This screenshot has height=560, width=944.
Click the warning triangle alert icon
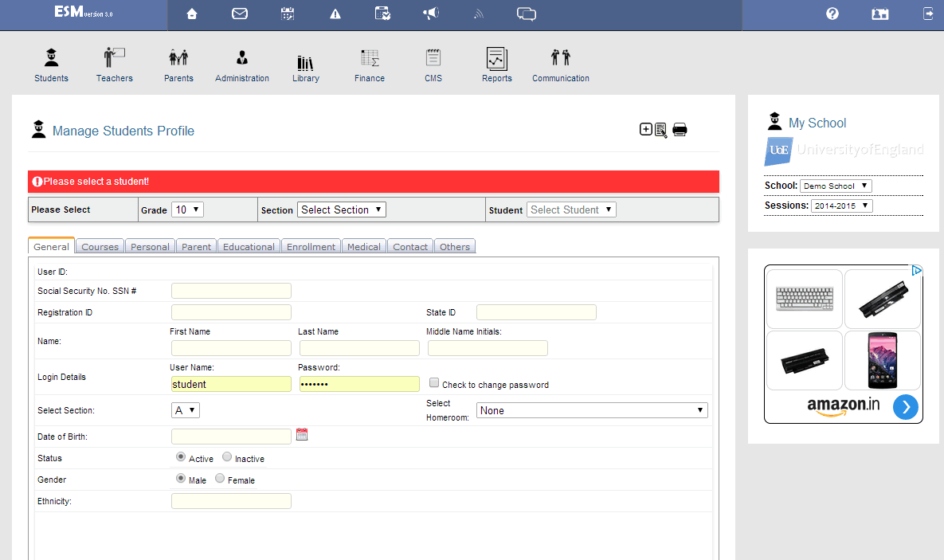click(x=335, y=14)
